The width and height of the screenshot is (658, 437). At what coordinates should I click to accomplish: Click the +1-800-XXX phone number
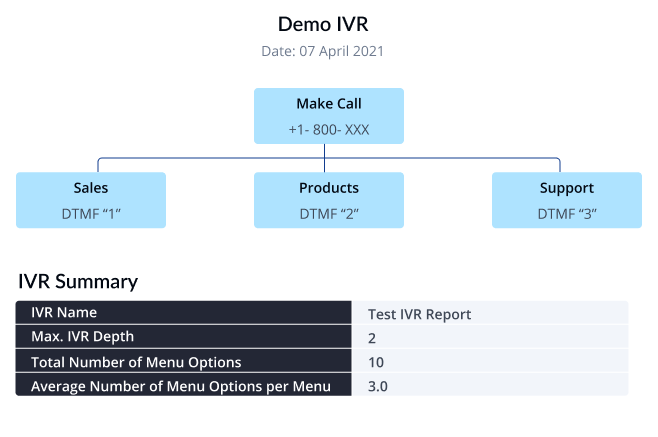[328, 129]
